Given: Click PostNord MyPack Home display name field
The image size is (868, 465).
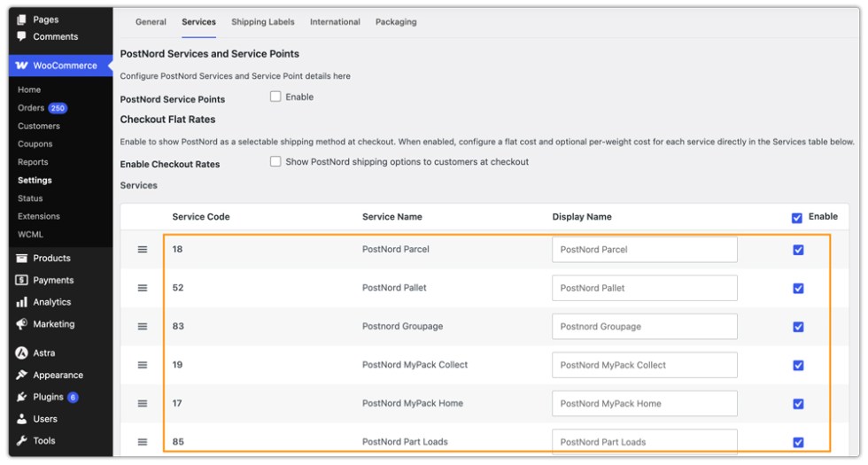Looking at the screenshot, I should click(x=645, y=404).
